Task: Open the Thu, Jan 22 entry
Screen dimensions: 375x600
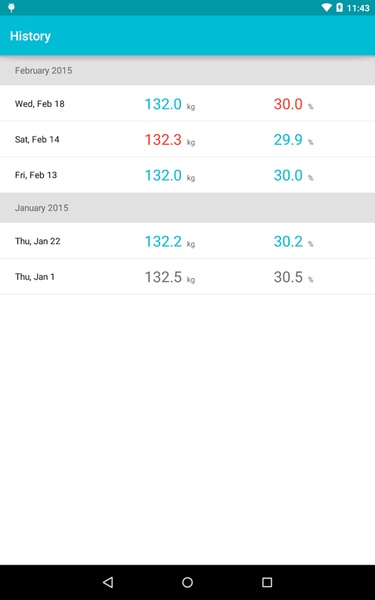Action: (x=188, y=241)
